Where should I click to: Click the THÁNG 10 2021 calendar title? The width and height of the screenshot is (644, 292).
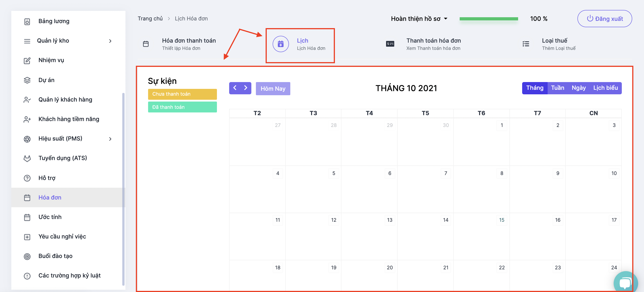click(406, 88)
